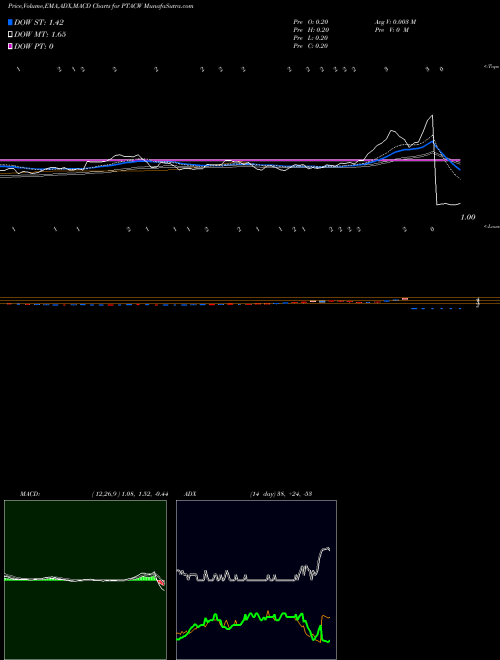Click the 'Pre L: 0.20' low value
The height and width of the screenshot is (660, 500).
[x=311, y=38]
